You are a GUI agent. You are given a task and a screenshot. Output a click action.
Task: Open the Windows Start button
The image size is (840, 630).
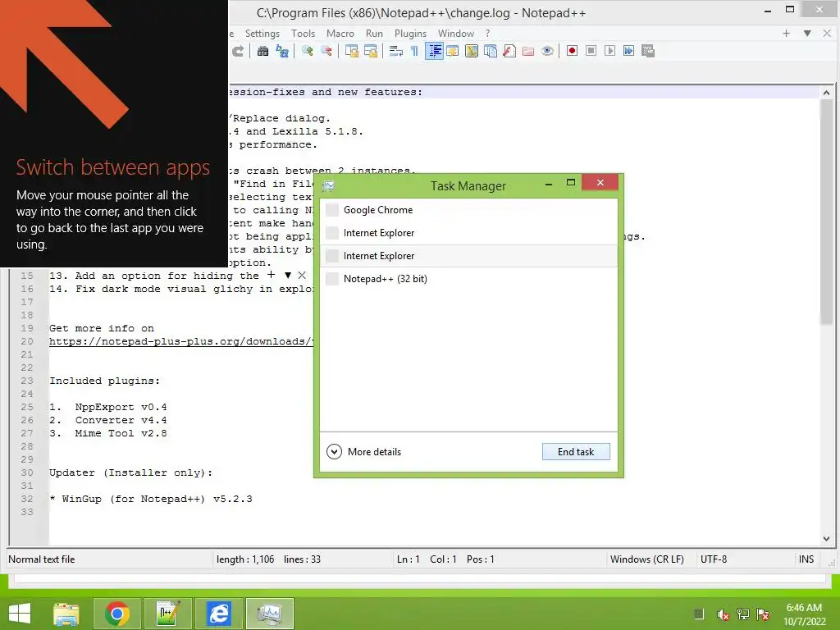coord(20,614)
